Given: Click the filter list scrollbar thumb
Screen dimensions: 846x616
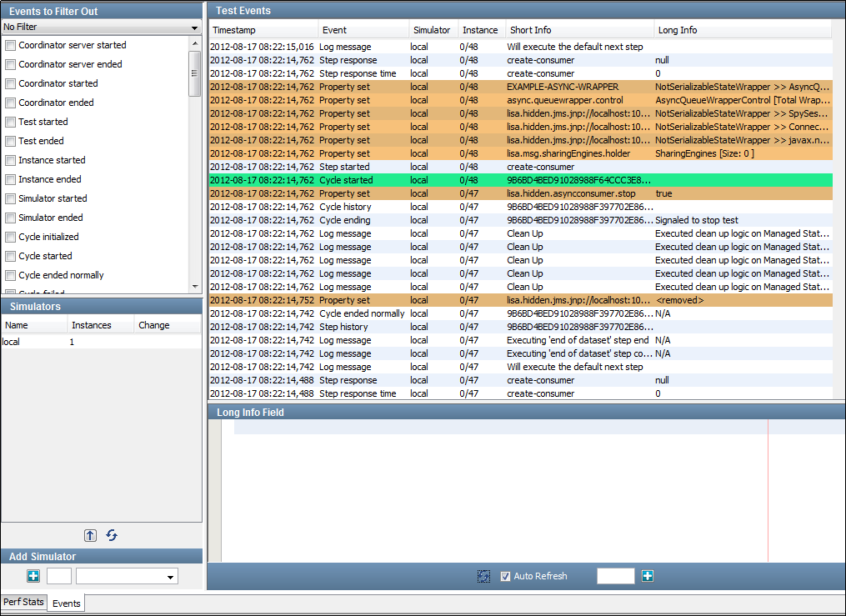Looking at the screenshot, I should (x=195, y=73).
